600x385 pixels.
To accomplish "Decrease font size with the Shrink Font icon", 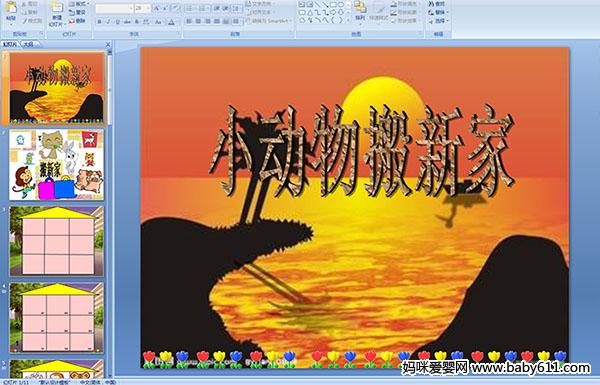I will [x=165, y=8].
